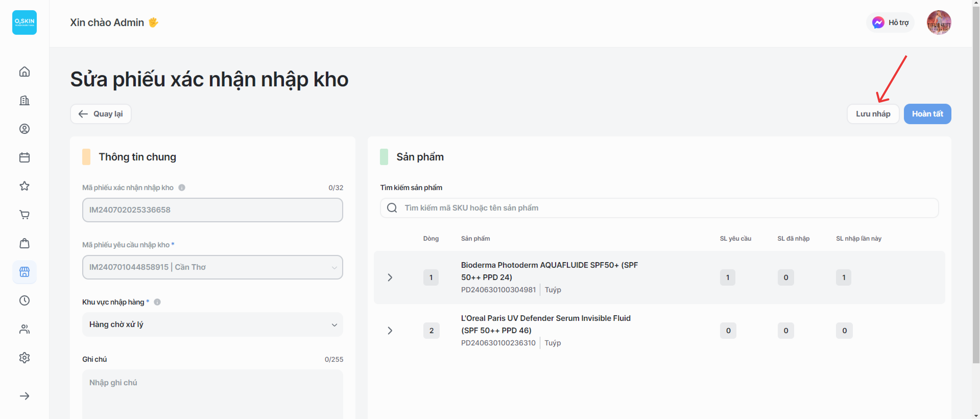Open the user profile circle sidebar icon
This screenshot has height=419, width=980.
coord(24,129)
